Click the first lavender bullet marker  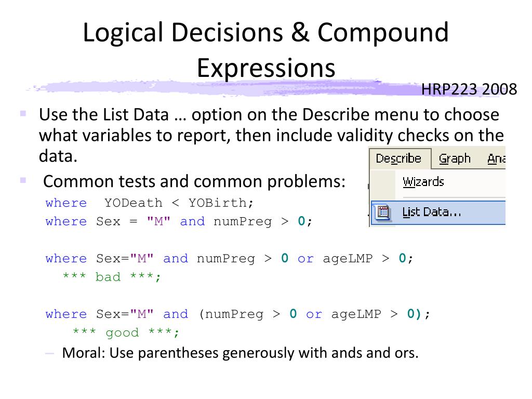click(x=23, y=113)
